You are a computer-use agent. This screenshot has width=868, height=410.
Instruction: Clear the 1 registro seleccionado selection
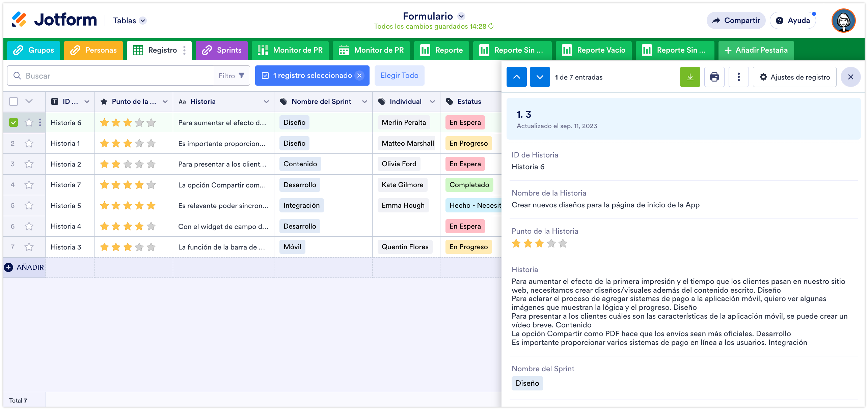[360, 76]
